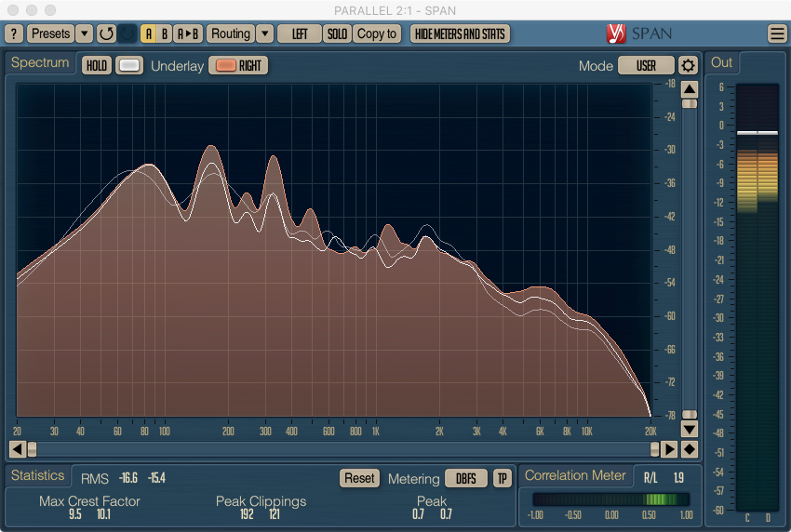Click the correlation meter bar
Viewport: 791px width, 532px height.
(x=610, y=499)
